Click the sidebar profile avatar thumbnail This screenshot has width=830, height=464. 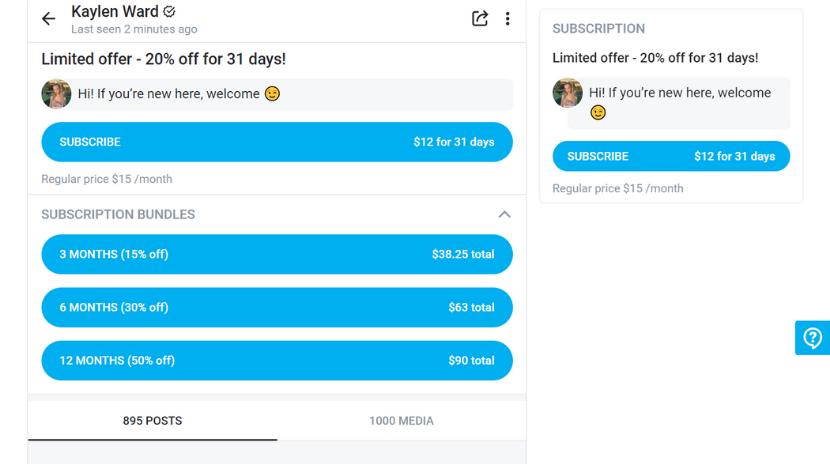click(567, 93)
